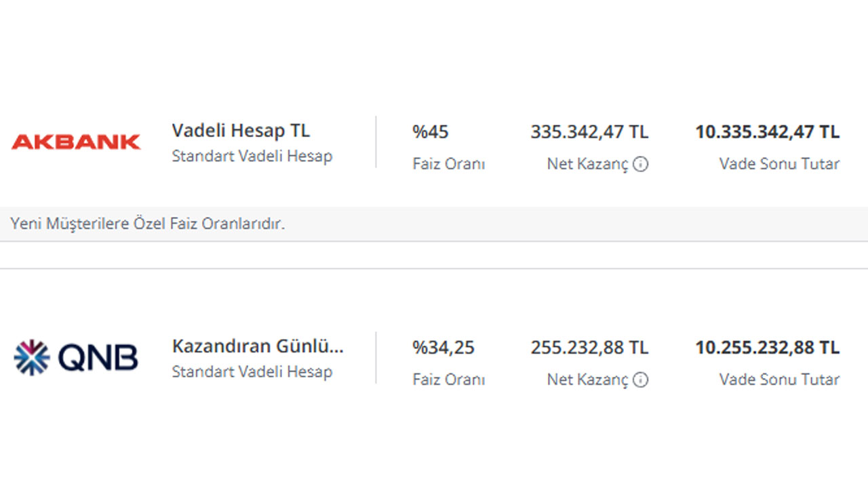Screen dimensions: 868x488
Task: Open the Akbank Net Kazanç info icon
Action: (x=640, y=164)
